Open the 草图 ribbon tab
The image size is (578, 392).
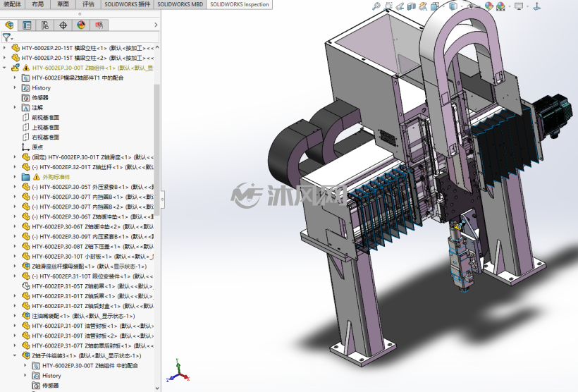coord(63,4)
